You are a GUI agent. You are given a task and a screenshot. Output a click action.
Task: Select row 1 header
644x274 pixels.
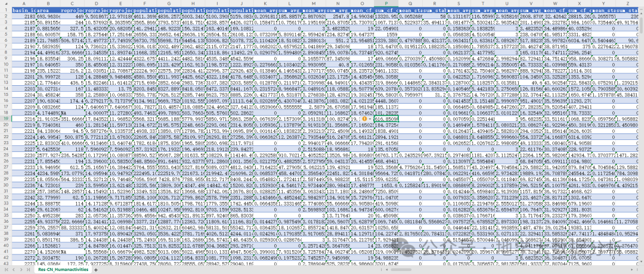click(x=6, y=10)
